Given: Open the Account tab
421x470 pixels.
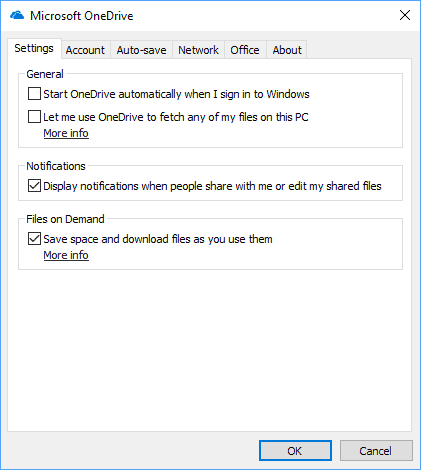Looking at the screenshot, I should (85, 50).
